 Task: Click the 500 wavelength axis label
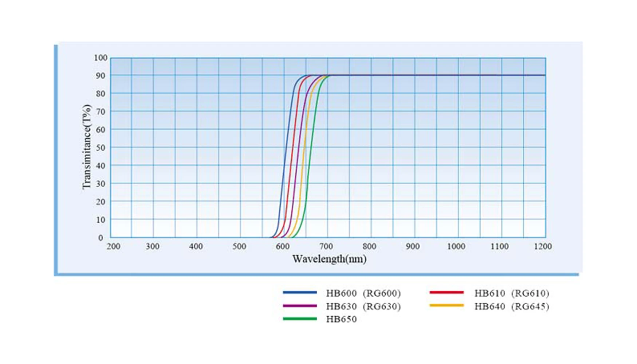coord(239,246)
